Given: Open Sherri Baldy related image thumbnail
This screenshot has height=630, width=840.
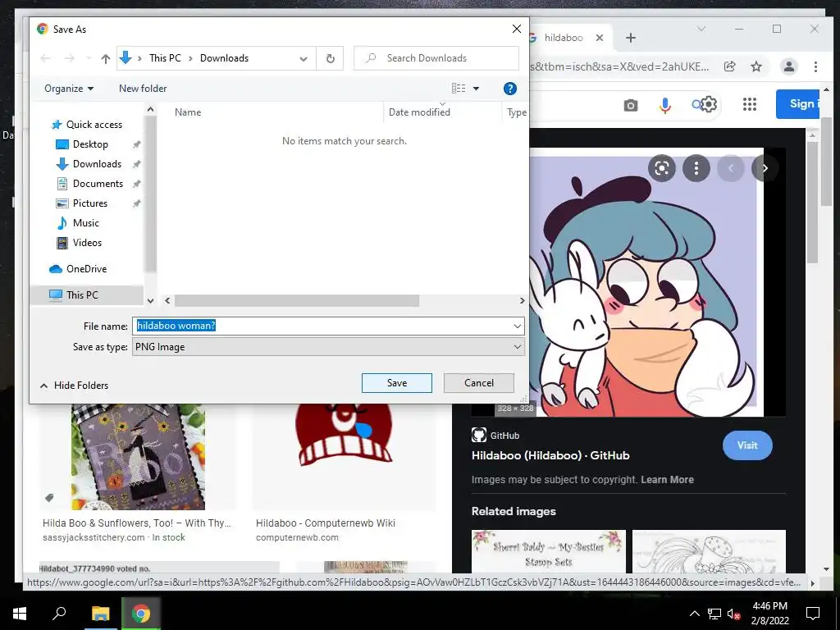Looking at the screenshot, I should coord(549,551).
